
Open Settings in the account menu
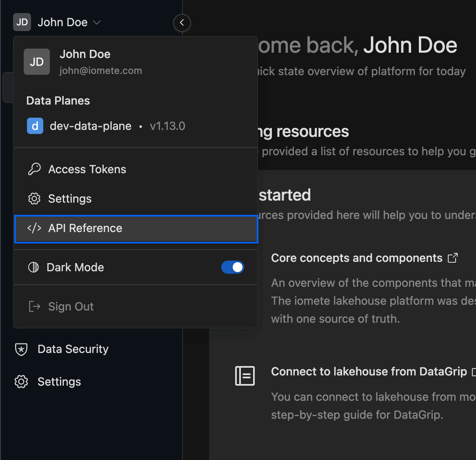[136, 199]
